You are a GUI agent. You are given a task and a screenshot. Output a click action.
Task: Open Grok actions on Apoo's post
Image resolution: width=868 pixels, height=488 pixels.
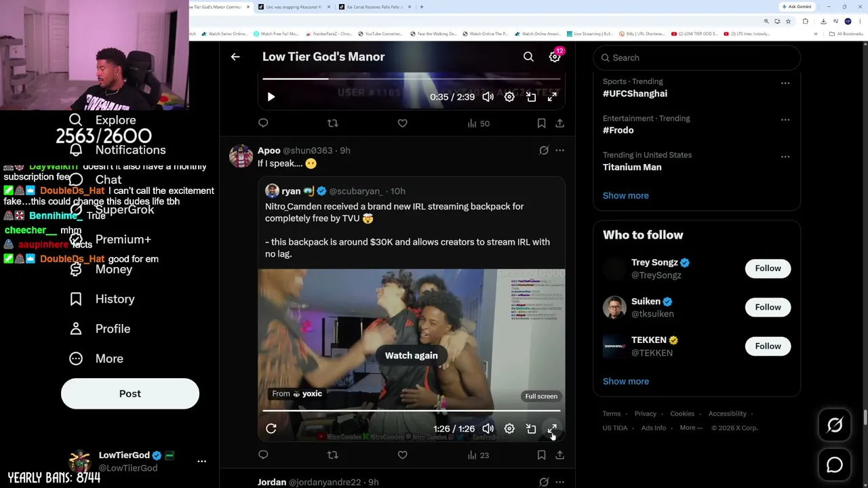(x=544, y=150)
